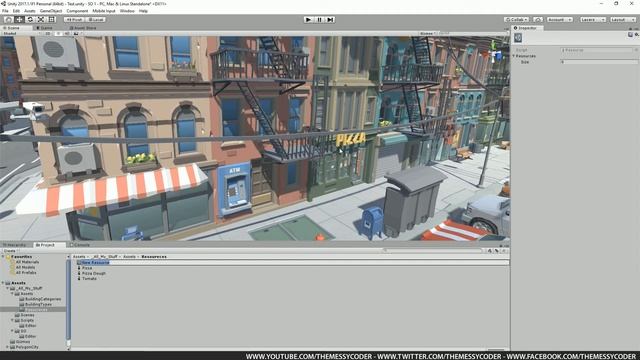Open the Inspector tab
This screenshot has width=640, height=360.
tap(527, 28)
